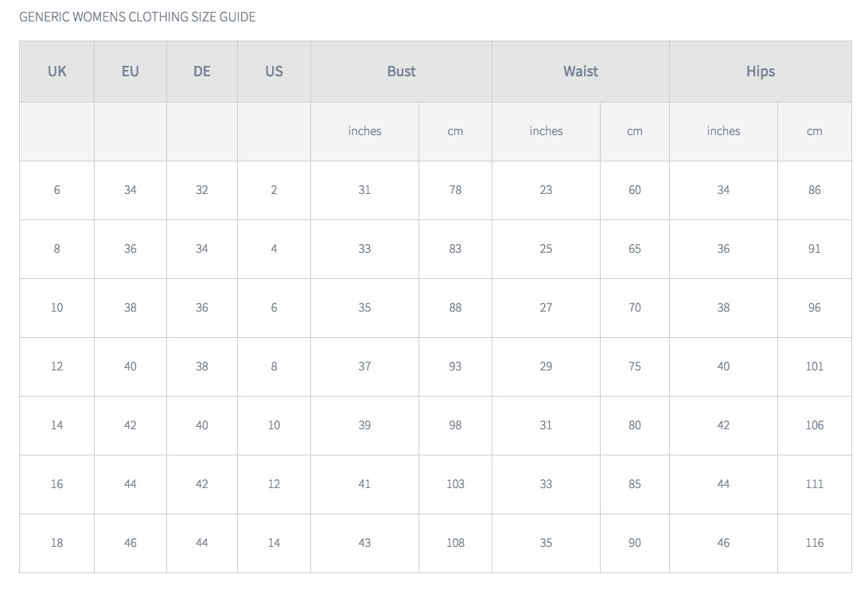
Task: Click the 'inches' subheader under Bust
Action: click(x=365, y=131)
